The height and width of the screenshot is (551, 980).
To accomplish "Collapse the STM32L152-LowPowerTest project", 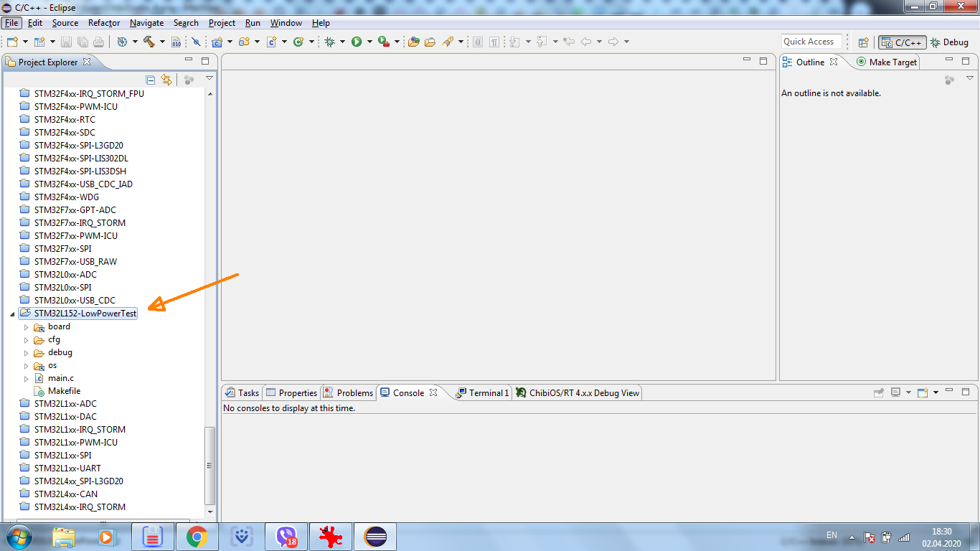I will (x=12, y=314).
